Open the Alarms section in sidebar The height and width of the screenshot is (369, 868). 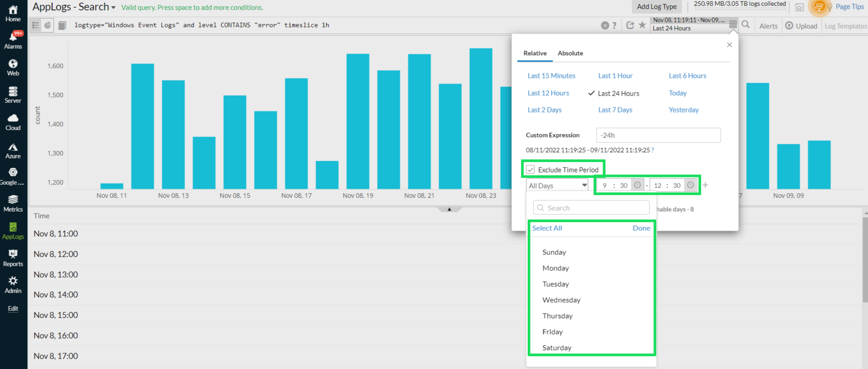pos(13,40)
